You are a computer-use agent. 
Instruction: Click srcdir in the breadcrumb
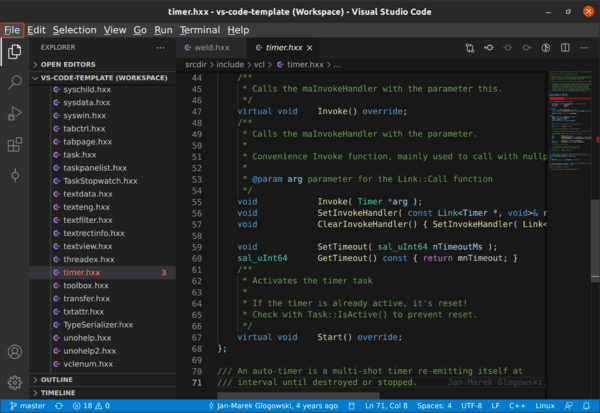pos(196,65)
